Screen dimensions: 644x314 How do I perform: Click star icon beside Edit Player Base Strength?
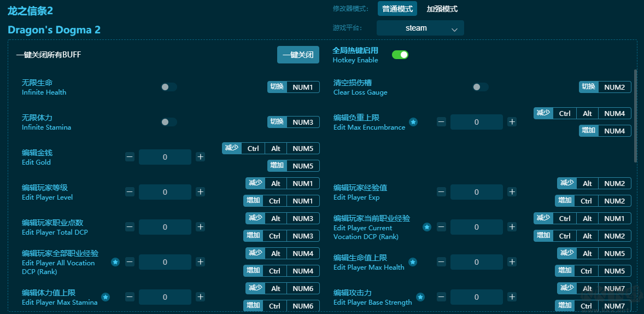[420, 296]
